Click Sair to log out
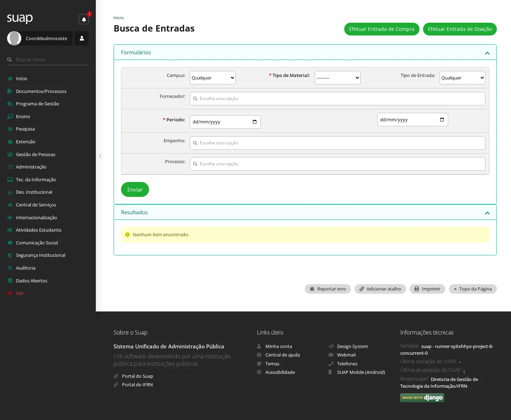 point(20,293)
